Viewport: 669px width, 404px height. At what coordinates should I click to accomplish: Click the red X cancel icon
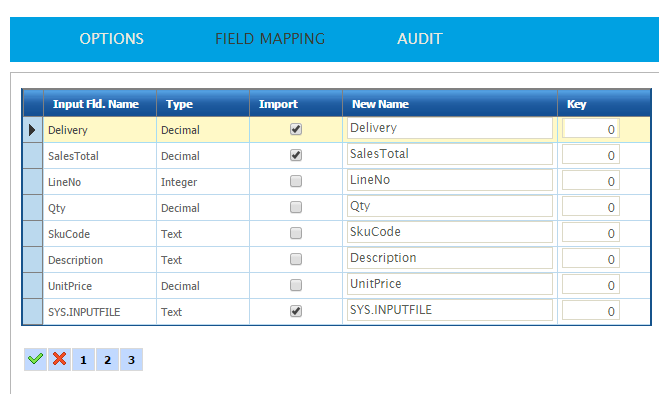coord(59,359)
